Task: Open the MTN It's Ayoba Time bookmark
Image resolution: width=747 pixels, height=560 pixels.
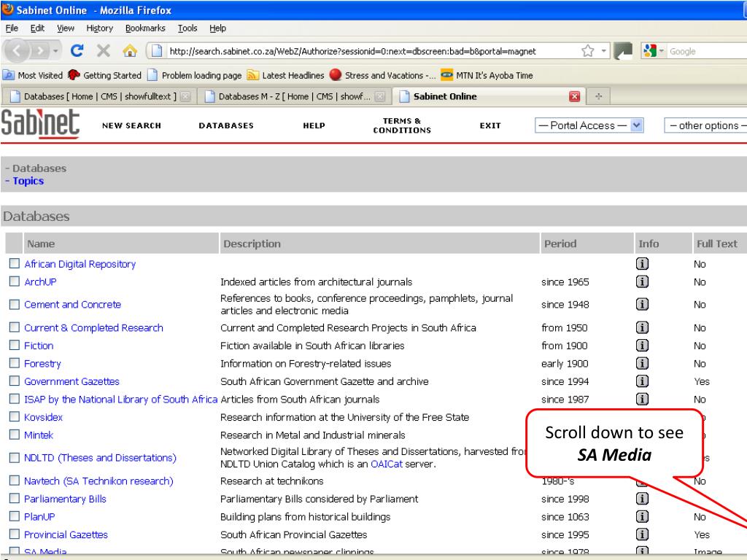Action: point(487,75)
